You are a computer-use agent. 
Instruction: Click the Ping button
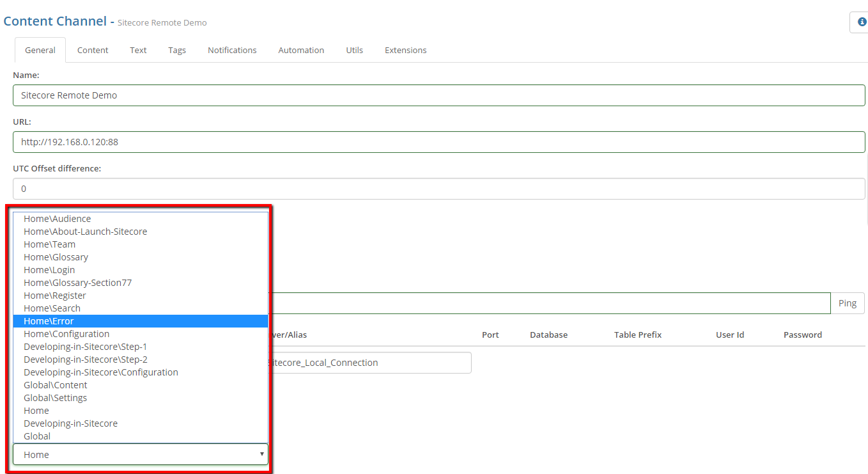tap(848, 303)
